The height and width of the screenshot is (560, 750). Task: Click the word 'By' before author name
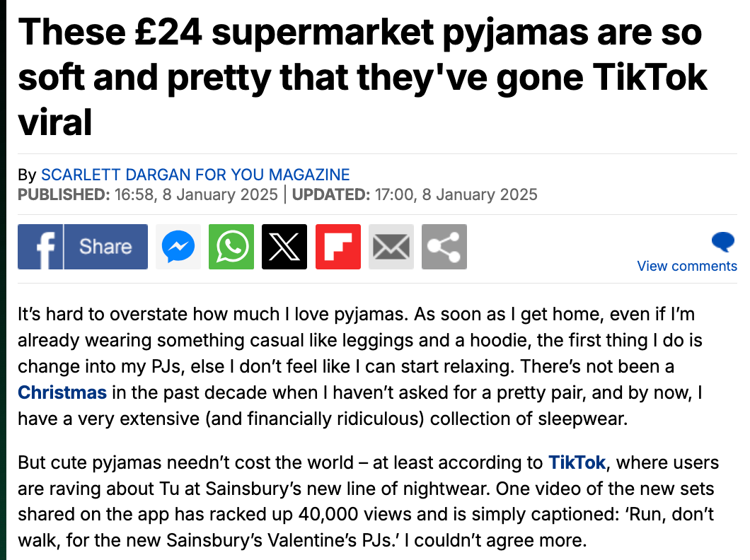click(x=27, y=175)
